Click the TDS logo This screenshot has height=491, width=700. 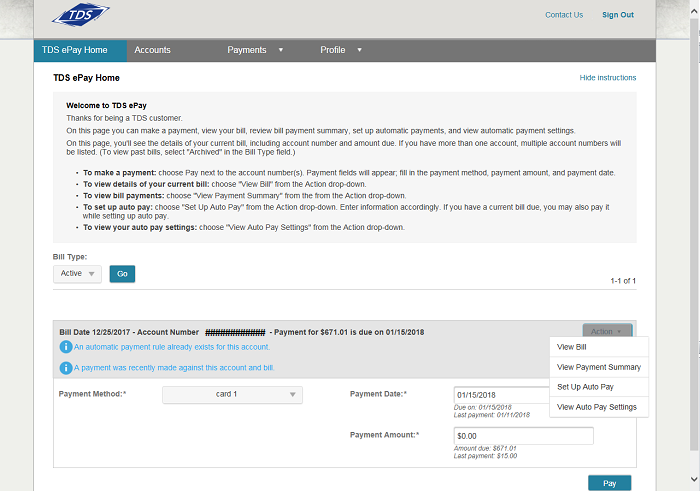[81, 14]
